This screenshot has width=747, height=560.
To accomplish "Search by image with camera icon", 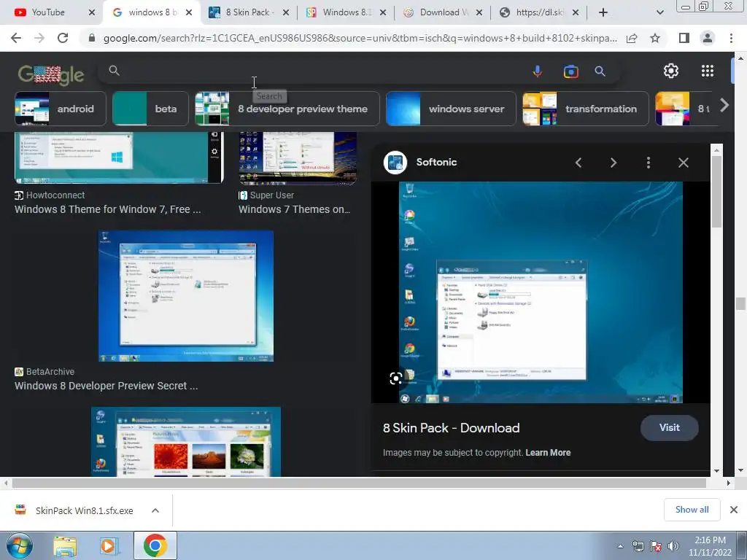I will pyautogui.click(x=570, y=71).
